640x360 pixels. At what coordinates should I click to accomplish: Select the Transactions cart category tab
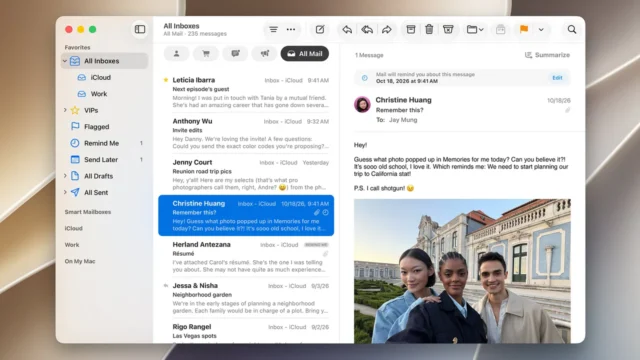(x=206, y=53)
